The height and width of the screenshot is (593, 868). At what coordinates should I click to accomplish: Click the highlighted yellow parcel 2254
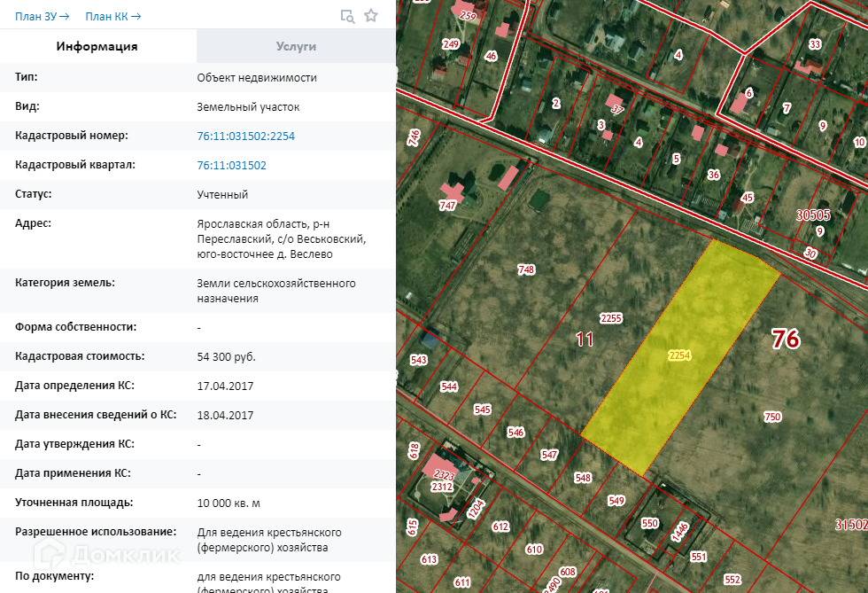[x=679, y=355]
